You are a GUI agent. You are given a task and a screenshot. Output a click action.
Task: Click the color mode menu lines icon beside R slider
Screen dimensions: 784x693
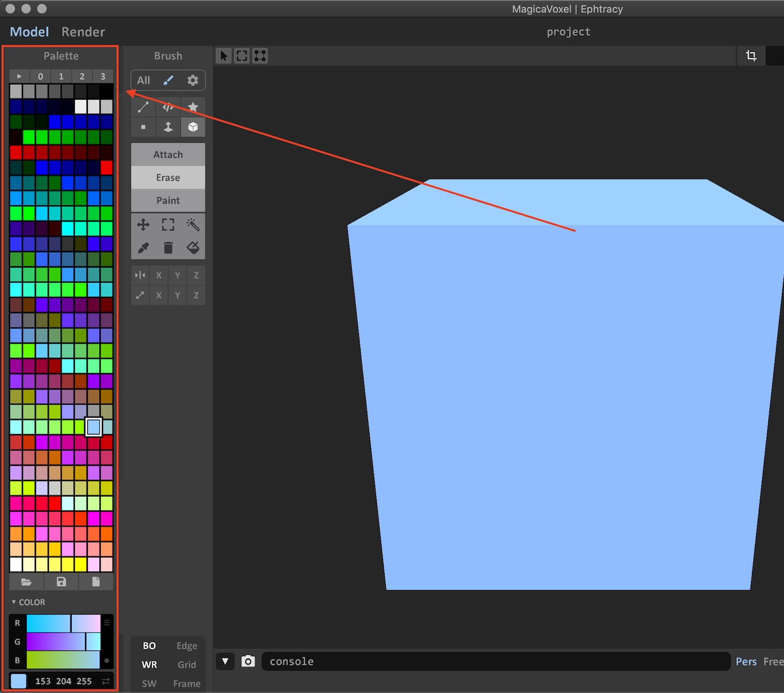pyautogui.click(x=106, y=622)
